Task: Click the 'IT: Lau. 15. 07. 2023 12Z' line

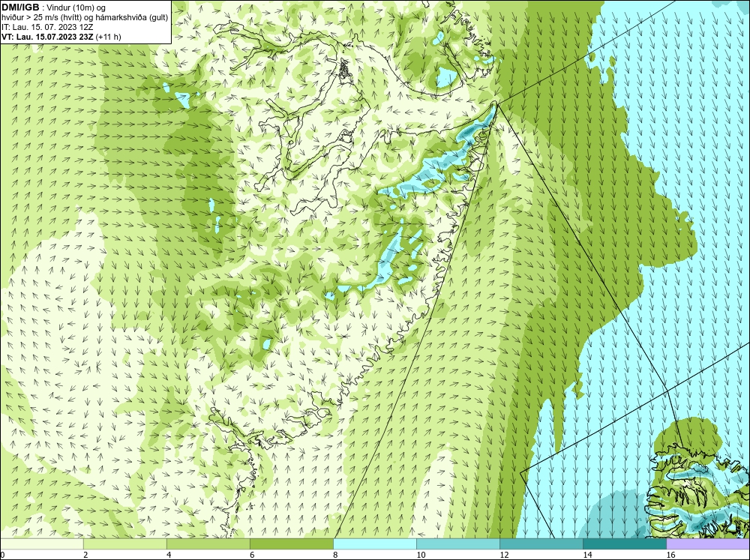Action: pos(47,27)
